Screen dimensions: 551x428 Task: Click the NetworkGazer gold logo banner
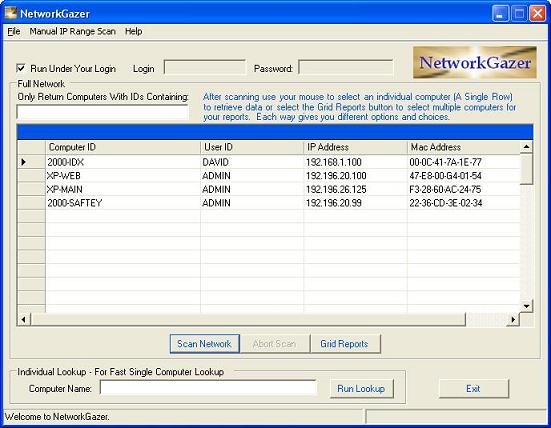(475, 63)
